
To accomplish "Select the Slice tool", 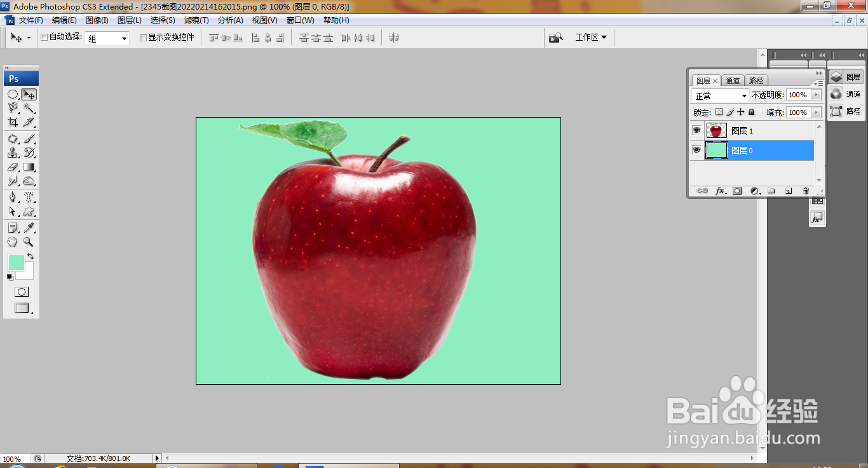I will coord(29,122).
